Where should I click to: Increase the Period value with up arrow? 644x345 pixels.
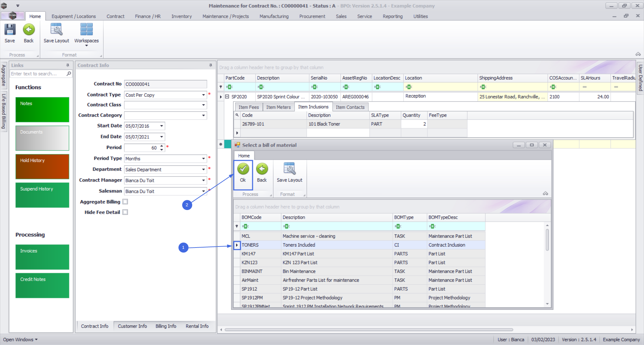coord(162,146)
